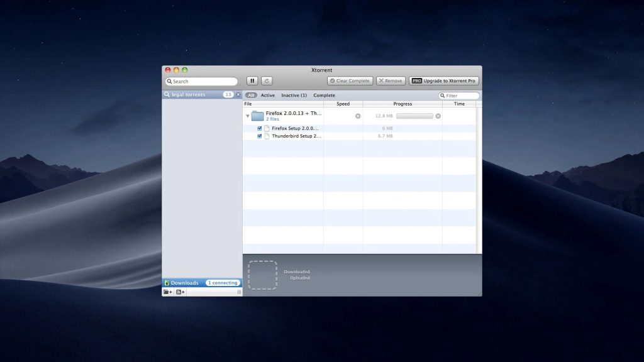Click the Clear Complete button
644x362 pixels.
pyautogui.click(x=350, y=81)
